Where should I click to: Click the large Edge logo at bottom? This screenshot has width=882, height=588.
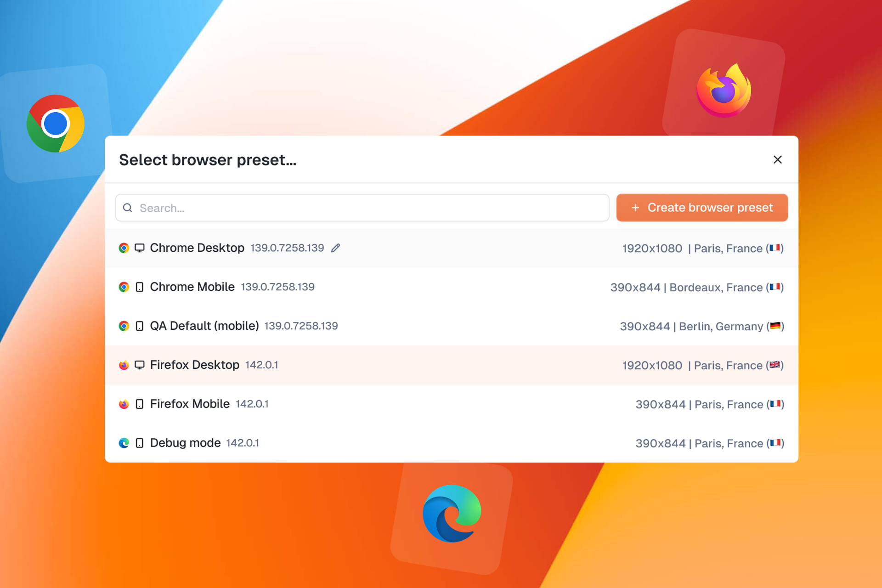452,513
